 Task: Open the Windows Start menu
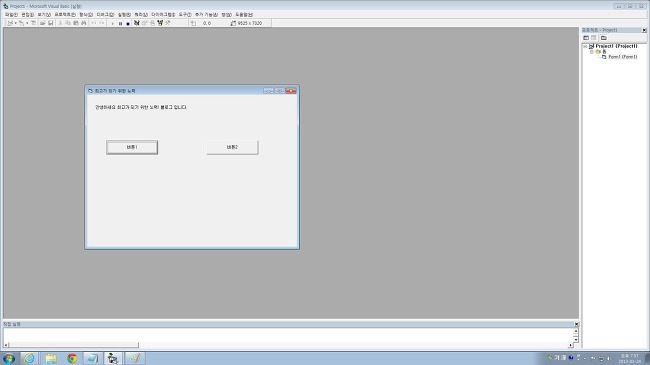9,358
